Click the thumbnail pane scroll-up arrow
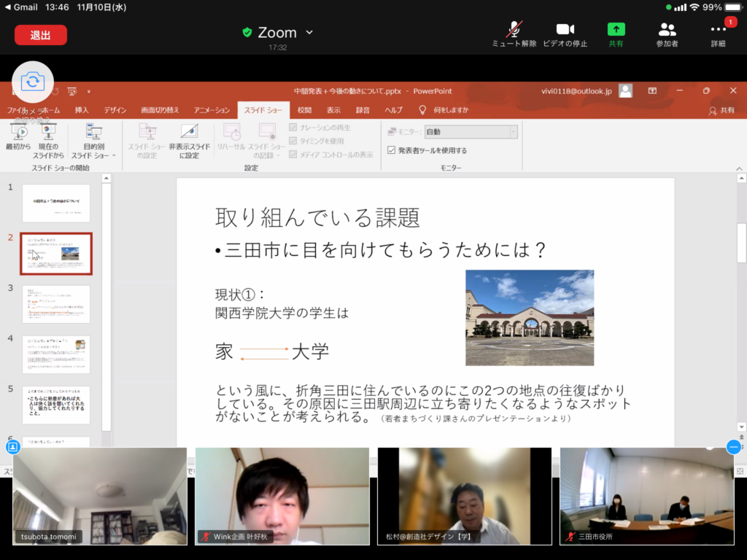 tap(107, 178)
